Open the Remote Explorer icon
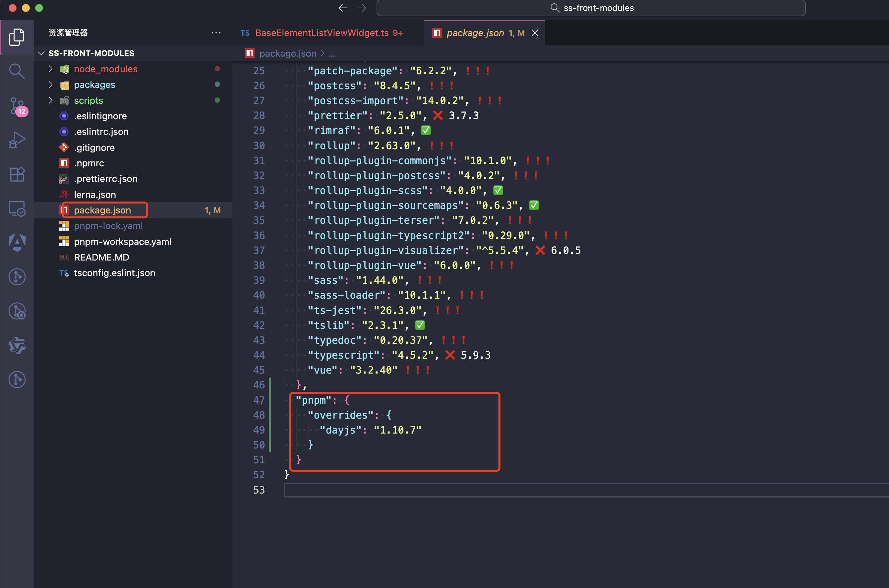Viewport: 889px width, 588px height. 17,208
